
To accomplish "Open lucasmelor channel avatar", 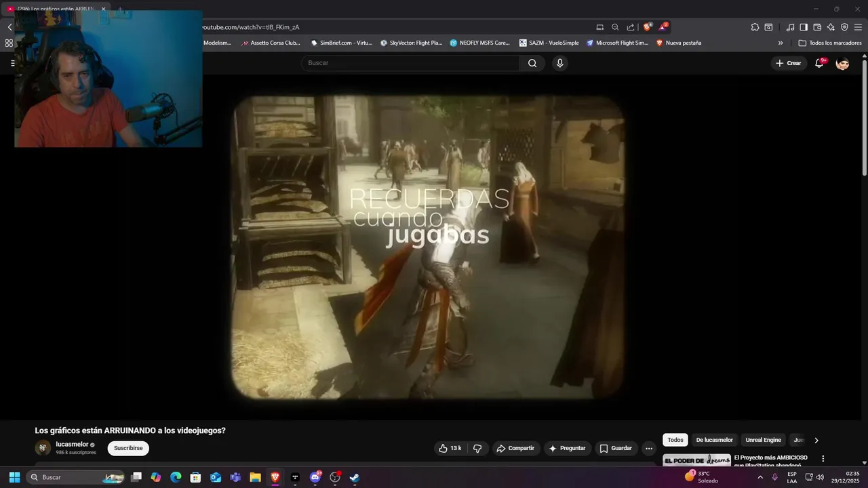I will (43, 448).
